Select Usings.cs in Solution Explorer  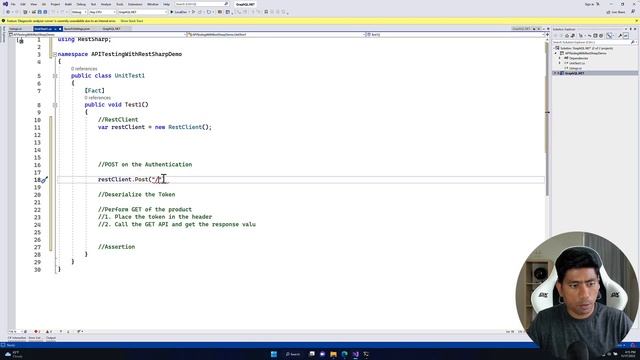(x=576, y=68)
